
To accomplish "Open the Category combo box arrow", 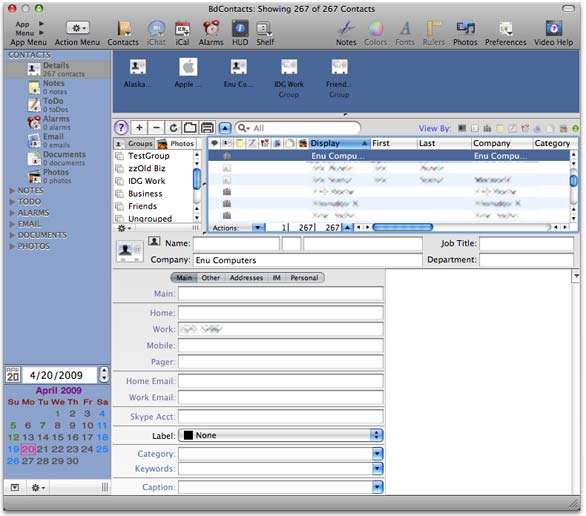I will [377, 454].
